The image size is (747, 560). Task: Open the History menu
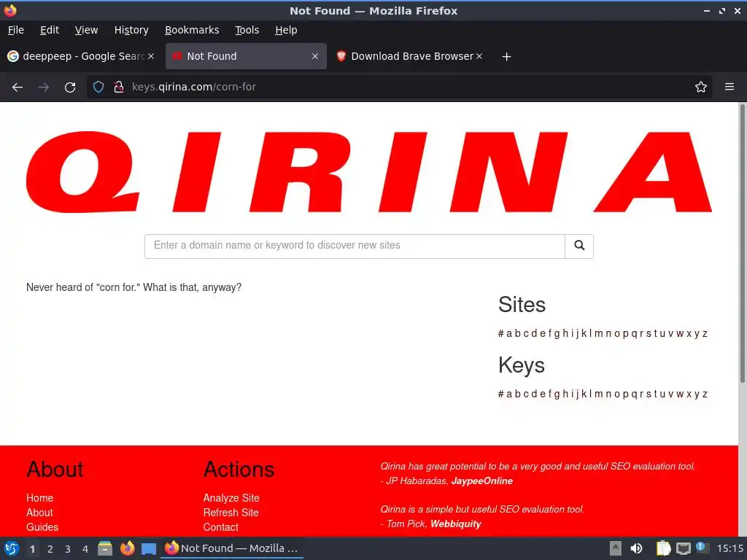[x=131, y=30]
